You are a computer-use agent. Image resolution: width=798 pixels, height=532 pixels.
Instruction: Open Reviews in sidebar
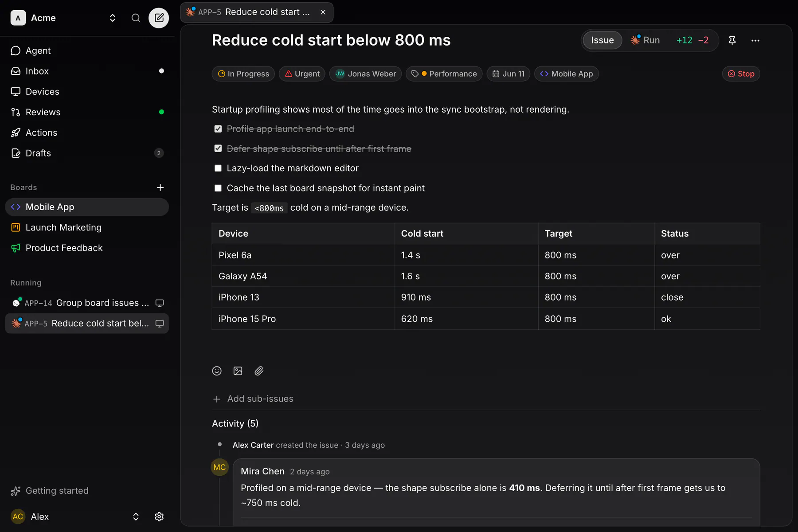point(87,112)
